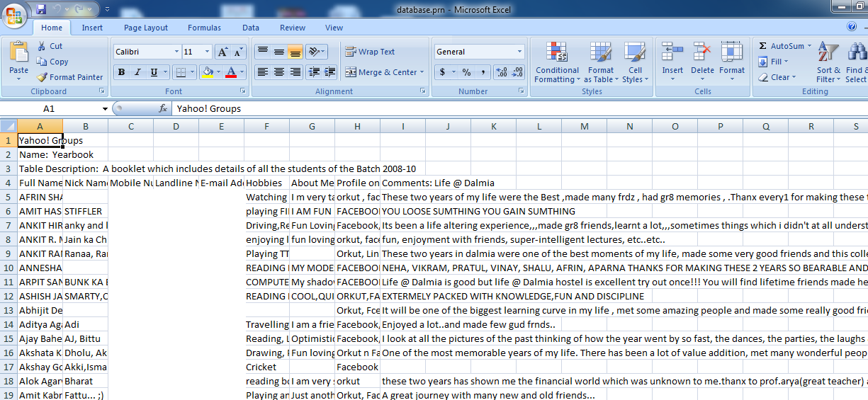Image resolution: width=868 pixels, height=400 pixels.
Task: Apply accounting dollar format
Action: pyautogui.click(x=442, y=72)
